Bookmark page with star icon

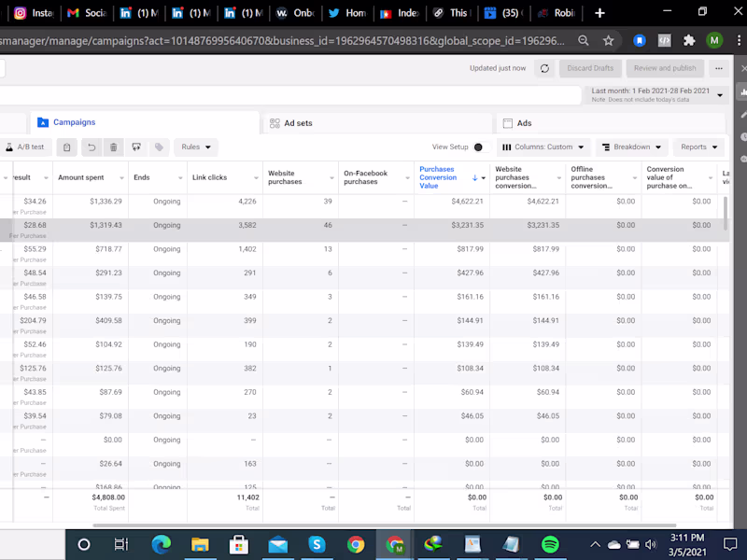[x=609, y=41]
